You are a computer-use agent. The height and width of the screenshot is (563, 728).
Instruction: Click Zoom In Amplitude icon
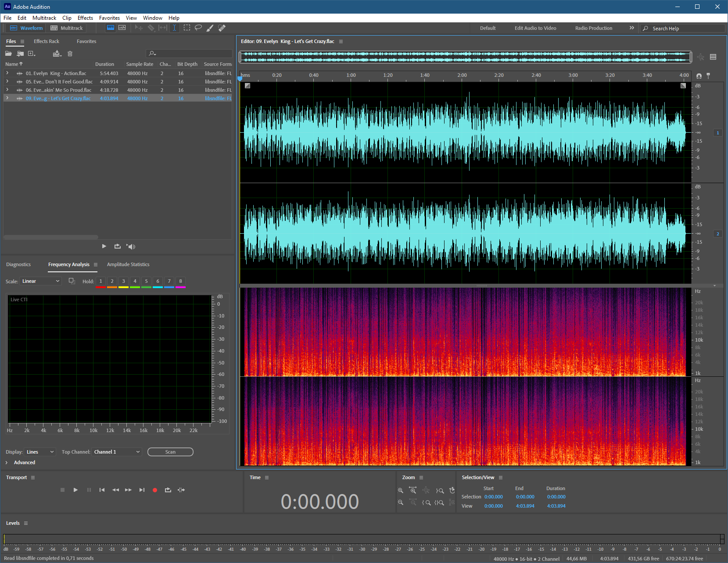[401, 491]
